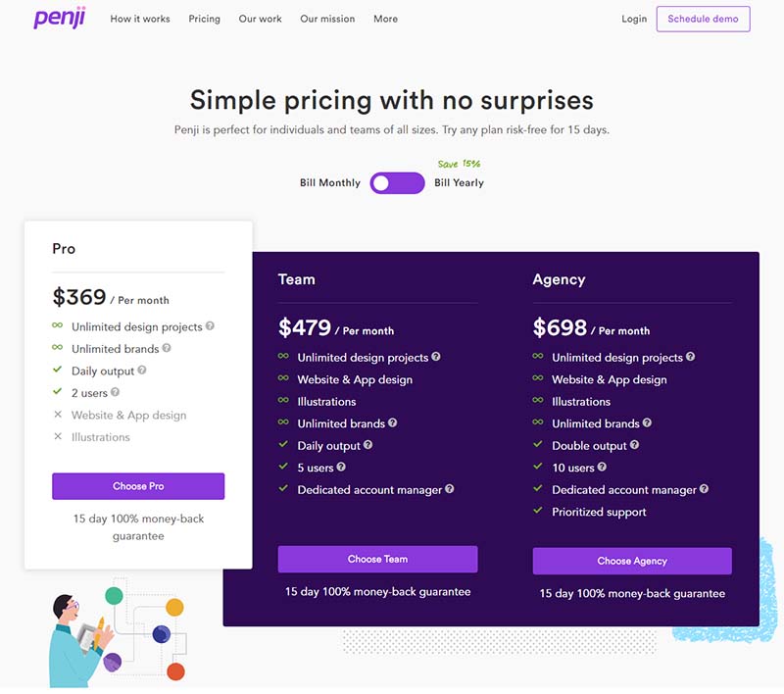The height and width of the screenshot is (694, 784).
Task: Click the Schedule demo button
Action: [703, 19]
